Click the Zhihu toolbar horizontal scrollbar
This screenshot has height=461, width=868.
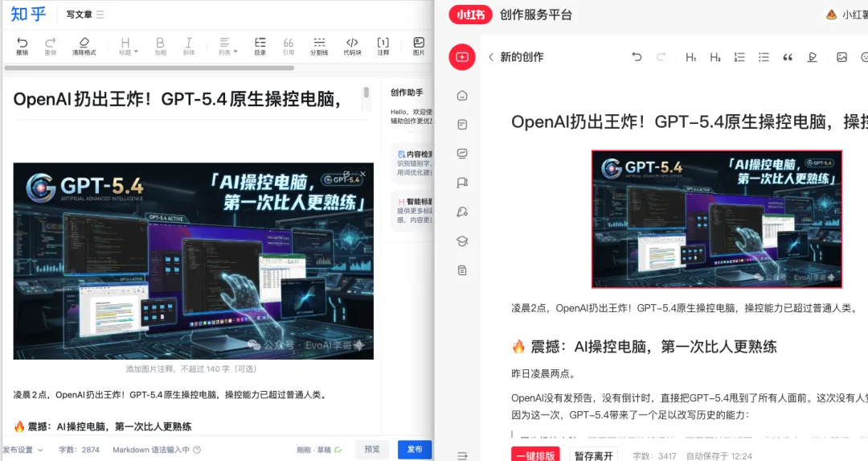(x=149, y=68)
